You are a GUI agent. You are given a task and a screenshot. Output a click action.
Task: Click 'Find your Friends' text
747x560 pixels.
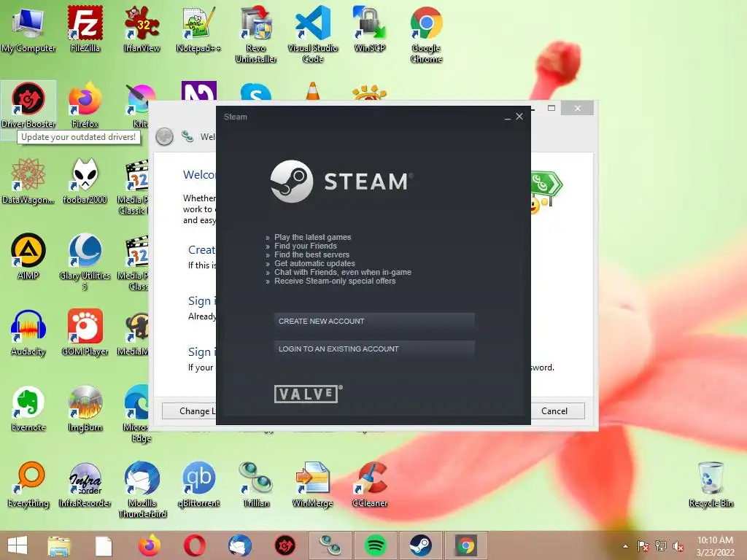point(306,246)
